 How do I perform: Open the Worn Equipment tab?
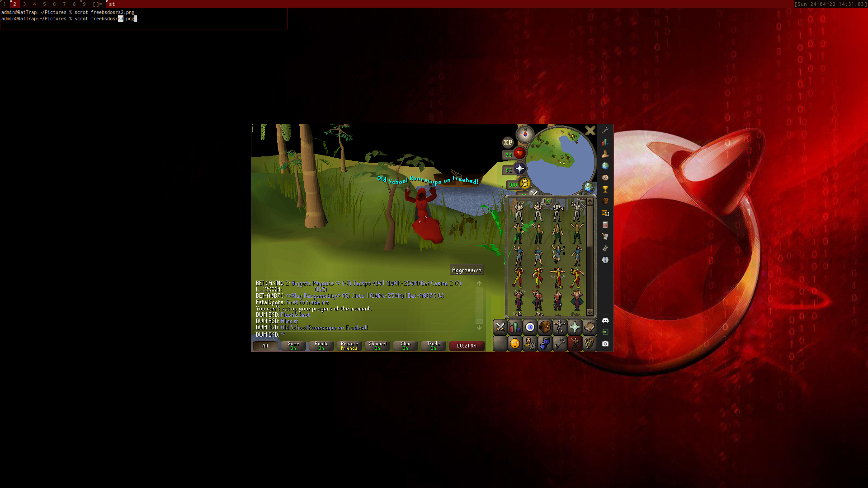tap(560, 327)
